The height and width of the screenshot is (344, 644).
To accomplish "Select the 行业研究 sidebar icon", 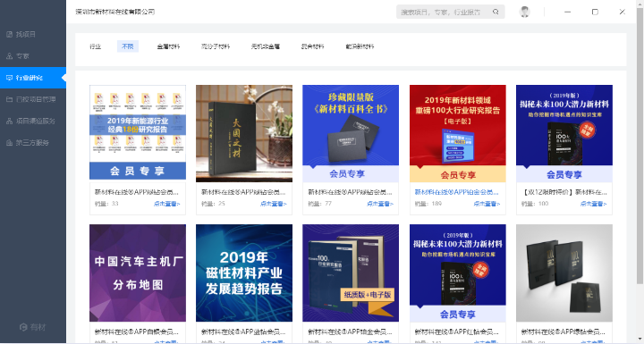I will click(x=10, y=78).
